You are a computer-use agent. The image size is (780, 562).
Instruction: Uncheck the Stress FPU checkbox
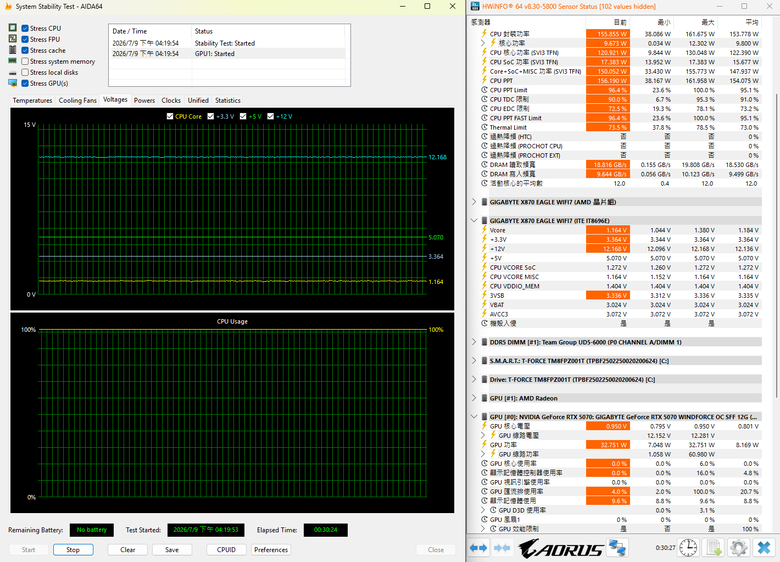25,39
